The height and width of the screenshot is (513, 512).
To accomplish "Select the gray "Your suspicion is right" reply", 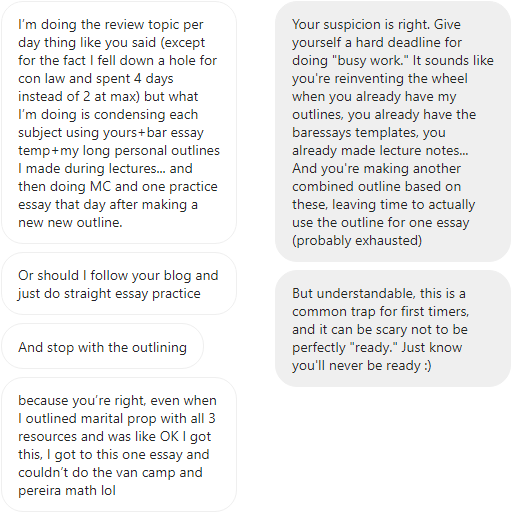I will click(x=393, y=132).
